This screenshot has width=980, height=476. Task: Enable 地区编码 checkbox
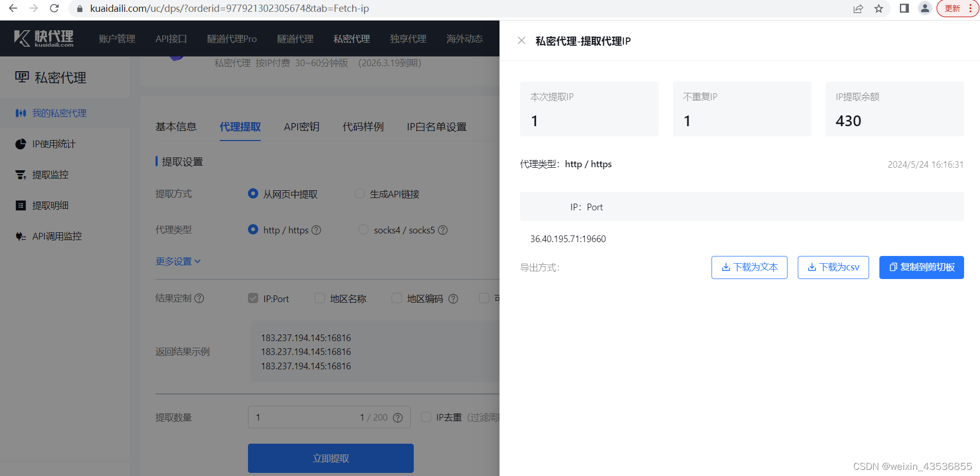click(397, 298)
